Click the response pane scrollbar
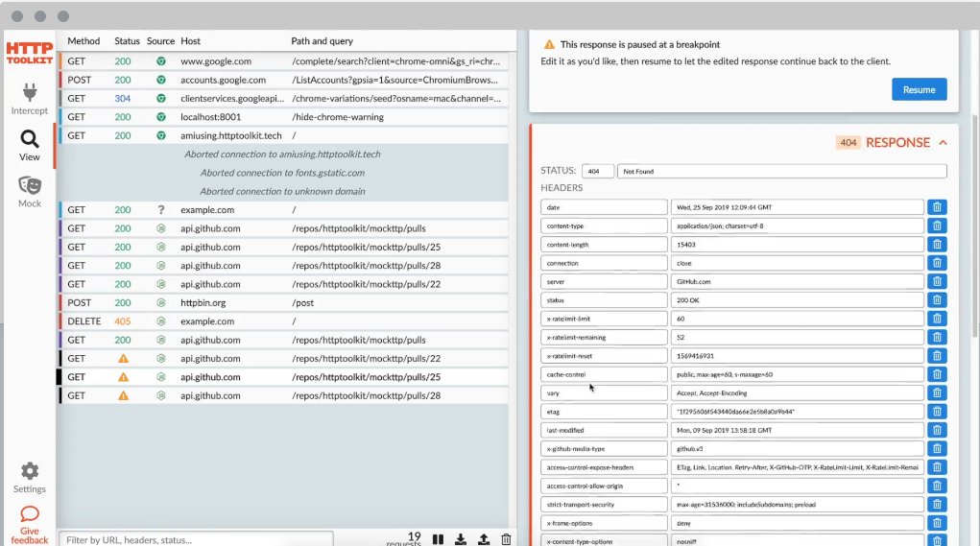This screenshot has height=546, width=980. 975,225
